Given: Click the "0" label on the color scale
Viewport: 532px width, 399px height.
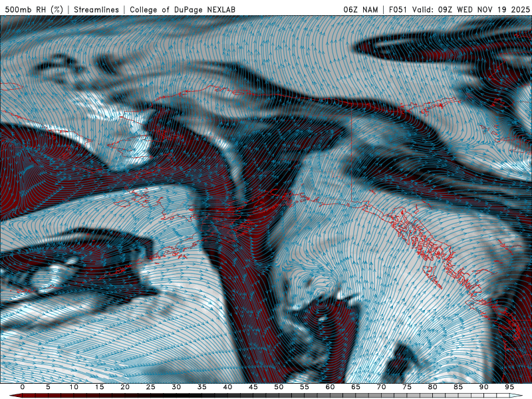Looking at the screenshot, I should (x=23, y=387).
